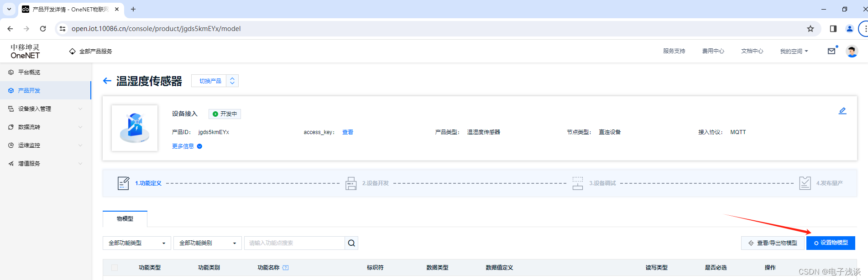Click the 读写类型 column header
868x280 pixels.
(657, 268)
